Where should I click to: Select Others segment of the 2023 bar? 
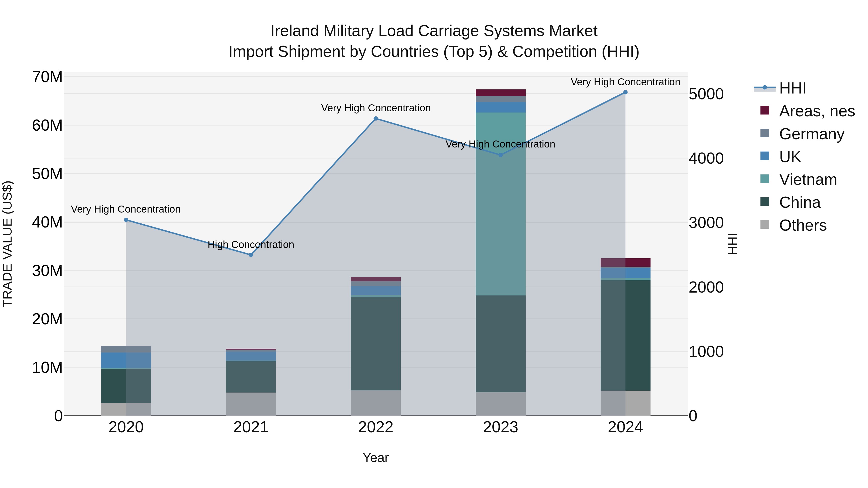coord(500,404)
